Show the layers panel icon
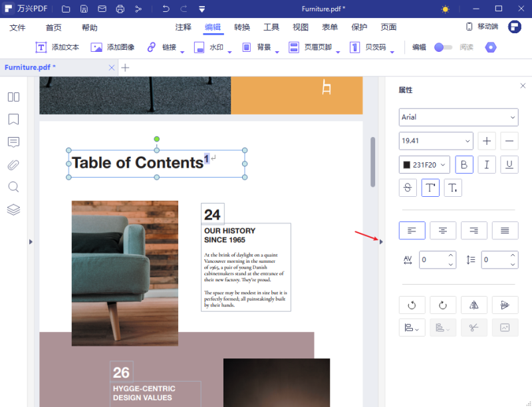 coord(13,209)
